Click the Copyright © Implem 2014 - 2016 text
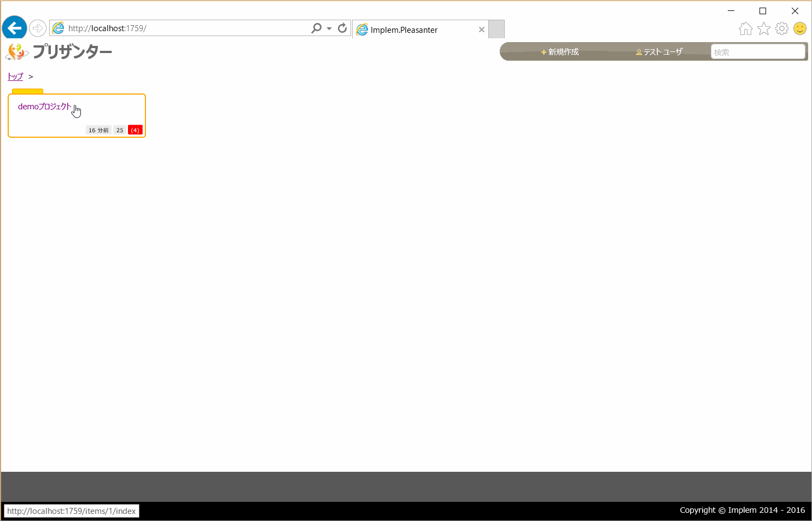Image resolution: width=812 pixels, height=521 pixels. [x=742, y=510]
